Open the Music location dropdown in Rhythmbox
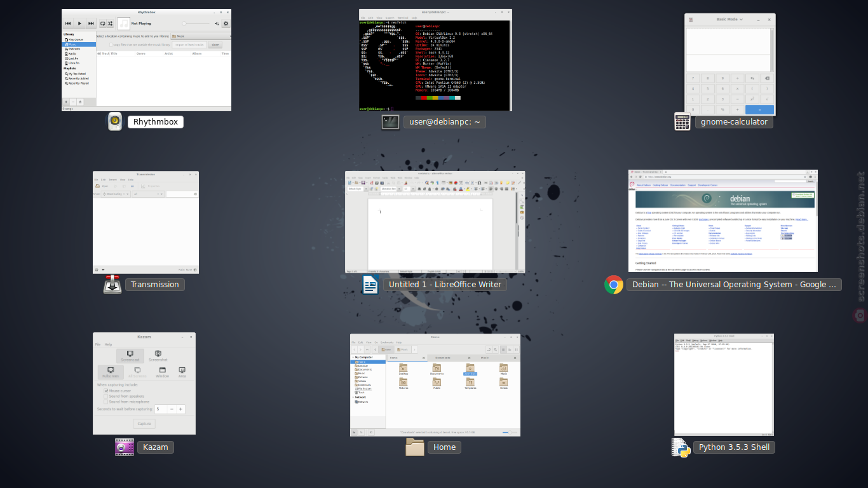The height and width of the screenshot is (488, 868). 201,36
